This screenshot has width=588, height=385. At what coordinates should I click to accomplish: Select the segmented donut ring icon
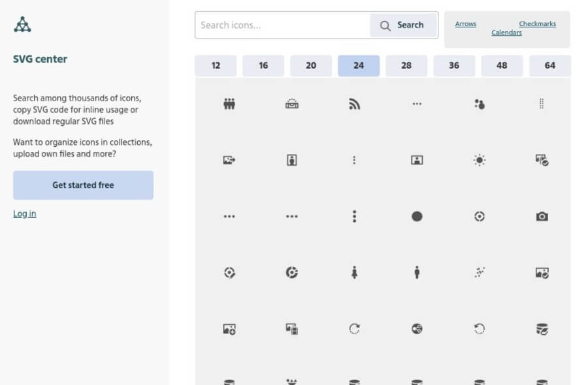(292, 273)
